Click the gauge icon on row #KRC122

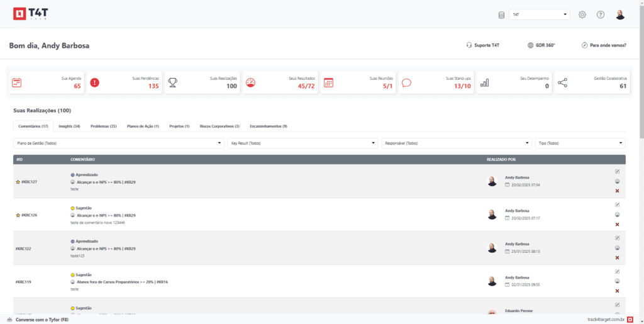click(x=617, y=248)
